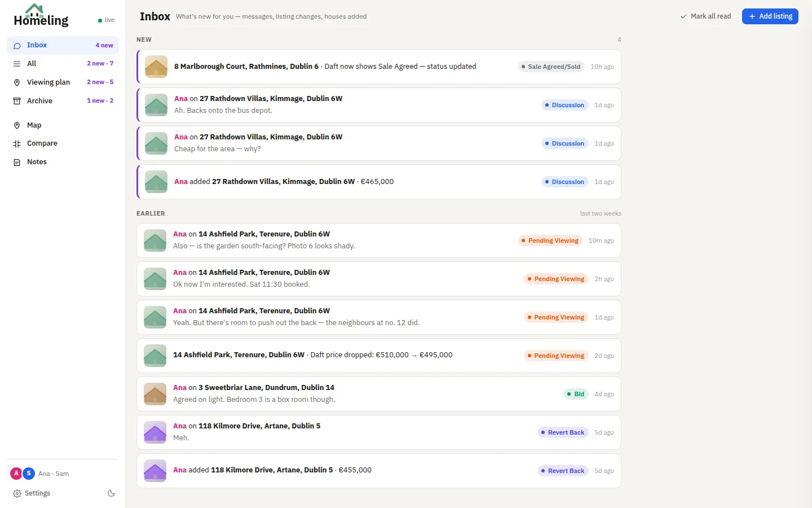Click the Viewing plan pin icon

(x=17, y=82)
